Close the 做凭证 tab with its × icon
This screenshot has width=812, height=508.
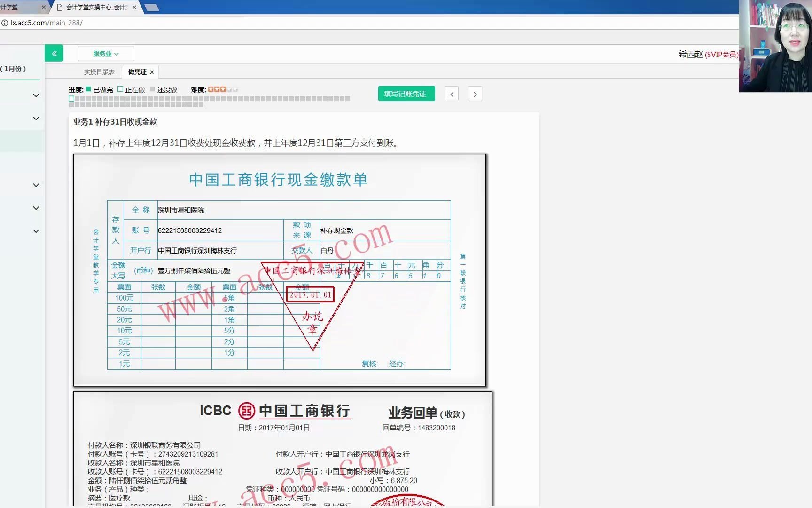click(151, 71)
